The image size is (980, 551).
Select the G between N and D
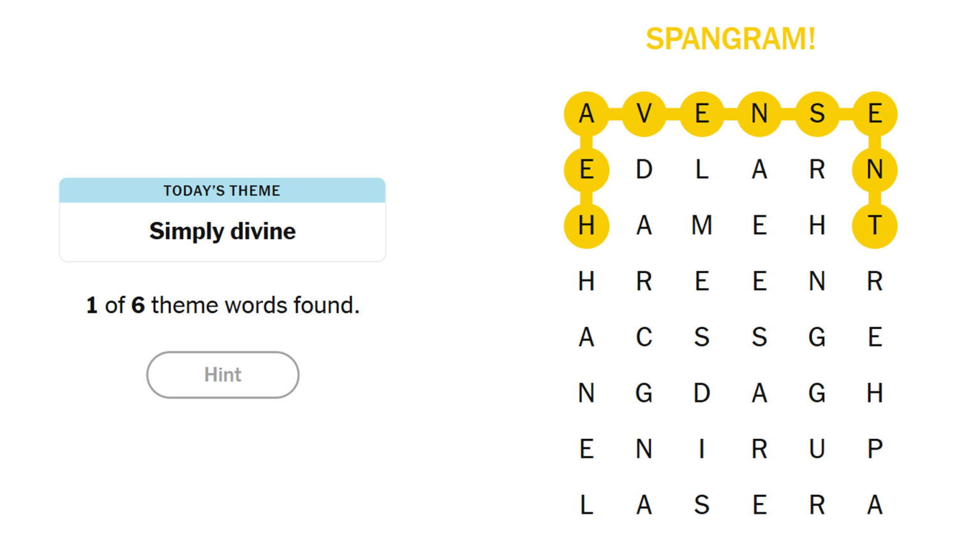(x=644, y=393)
